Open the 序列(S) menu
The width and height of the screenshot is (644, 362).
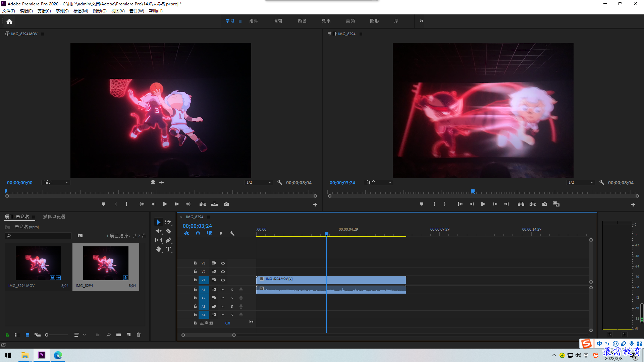pos(62,11)
